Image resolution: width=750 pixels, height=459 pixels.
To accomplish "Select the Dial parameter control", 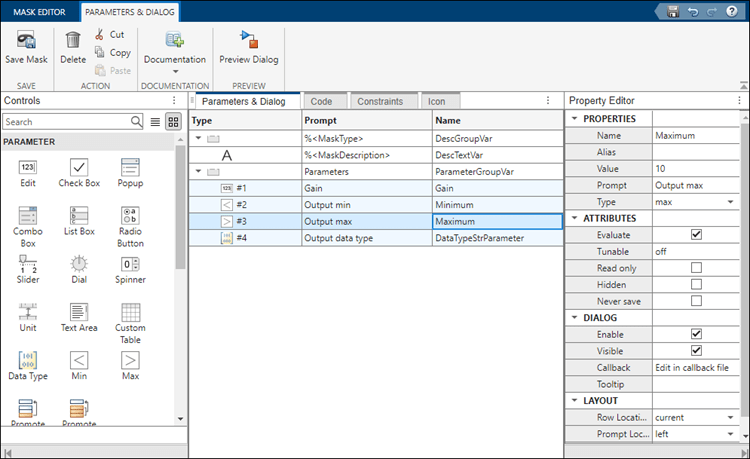I will point(79,264).
